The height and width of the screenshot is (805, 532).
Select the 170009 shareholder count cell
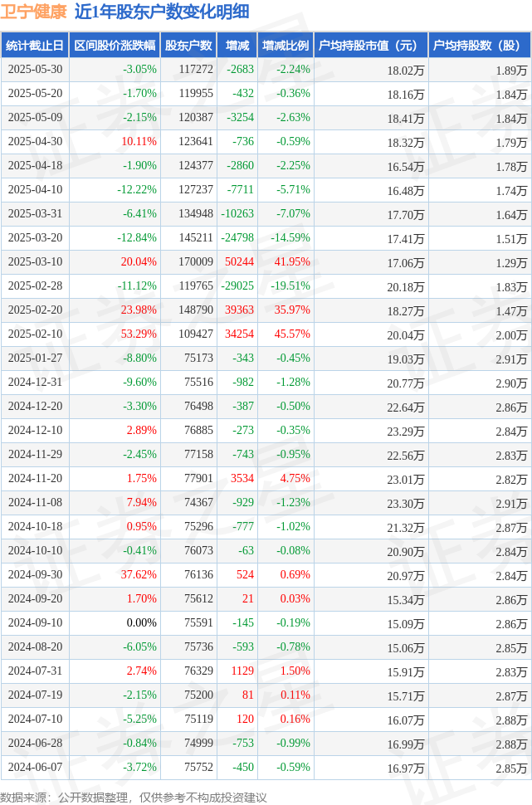tap(196, 261)
